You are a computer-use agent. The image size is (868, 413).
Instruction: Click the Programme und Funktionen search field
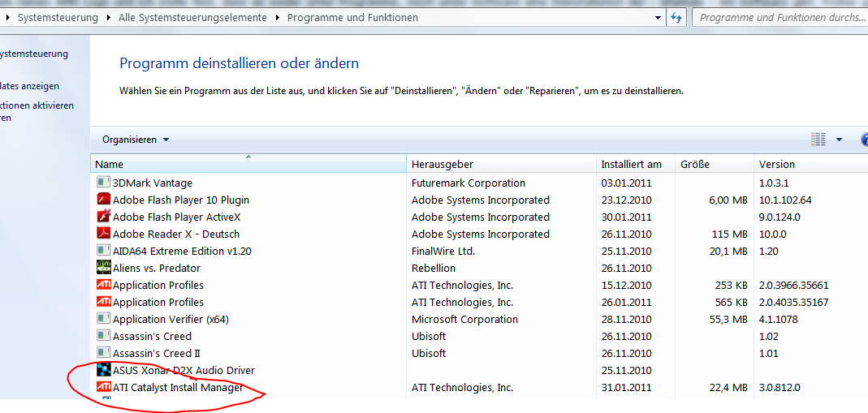coord(780,17)
